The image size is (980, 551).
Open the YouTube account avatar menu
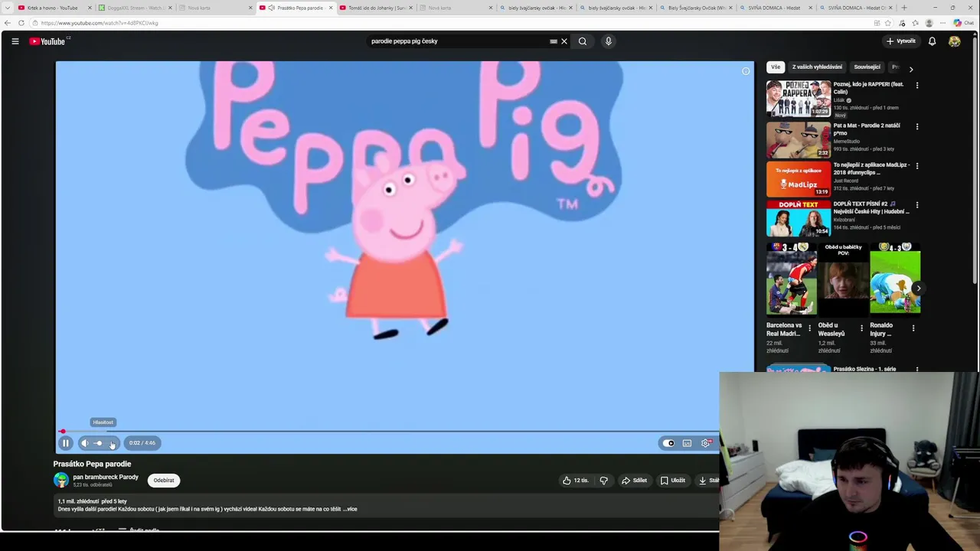point(954,41)
